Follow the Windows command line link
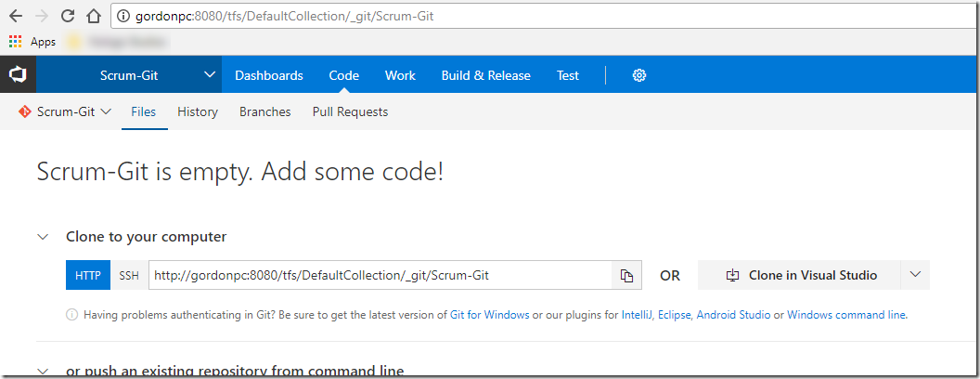The height and width of the screenshot is (379, 980). [847, 315]
